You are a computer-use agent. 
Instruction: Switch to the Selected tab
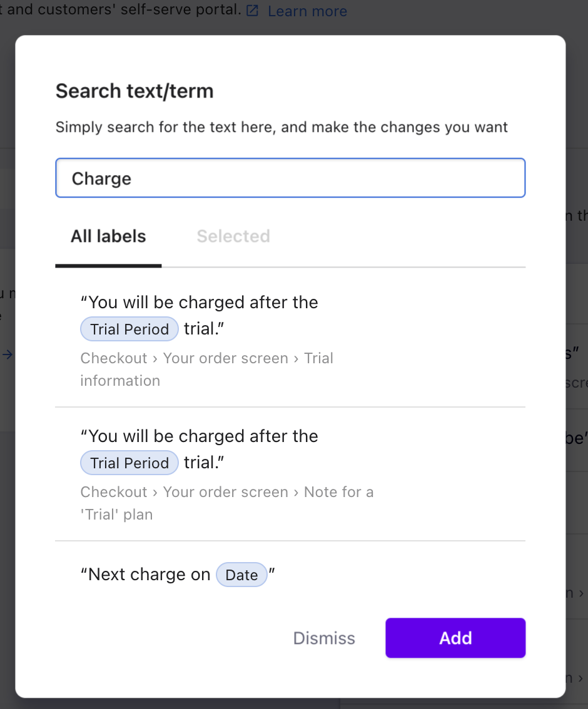coord(233,236)
